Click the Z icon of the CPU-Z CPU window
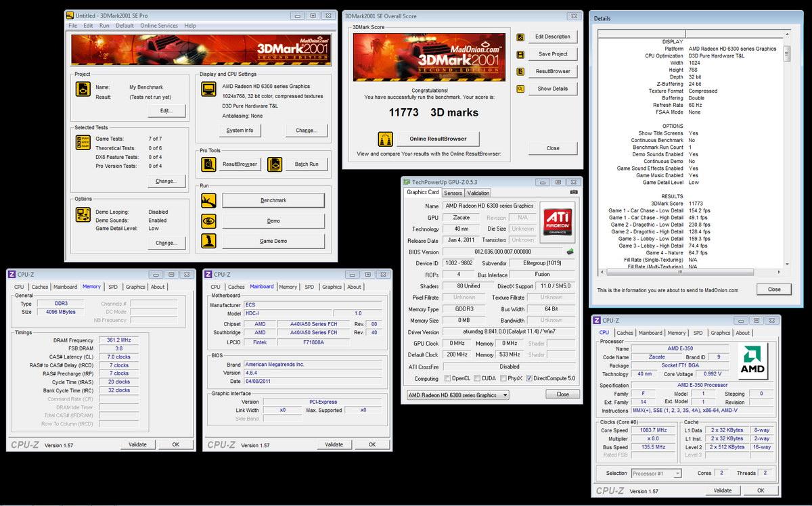 tap(597, 320)
